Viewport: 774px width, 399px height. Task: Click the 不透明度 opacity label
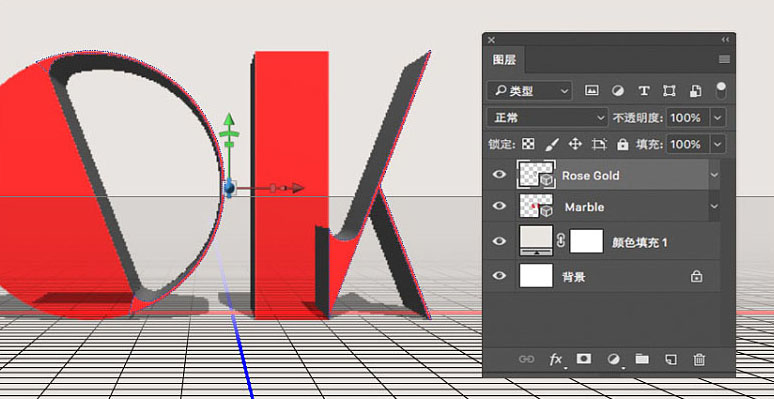638,118
